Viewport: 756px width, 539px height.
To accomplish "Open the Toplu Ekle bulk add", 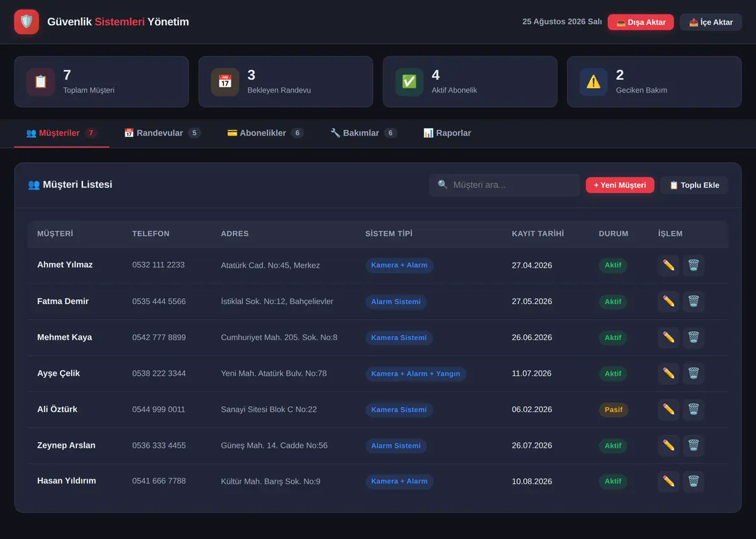I will (694, 185).
